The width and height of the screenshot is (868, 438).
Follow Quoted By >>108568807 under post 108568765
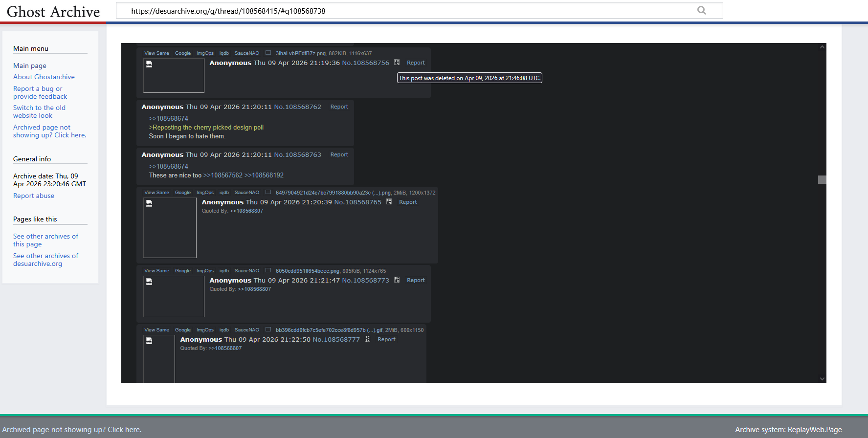[246, 211]
